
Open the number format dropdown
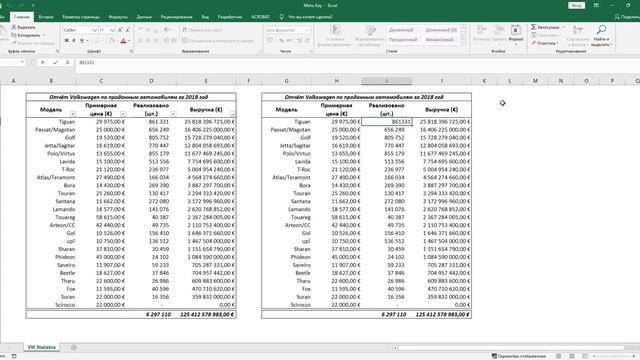(x=308, y=30)
